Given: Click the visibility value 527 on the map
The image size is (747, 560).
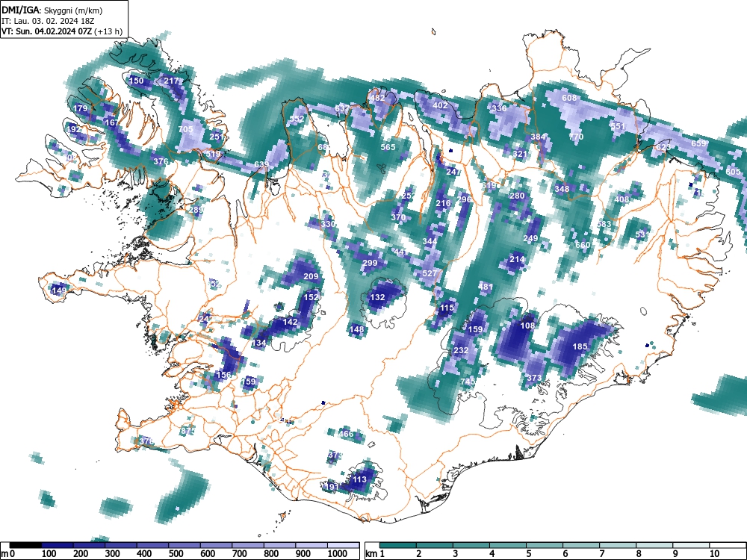Looking at the screenshot, I should (x=430, y=273).
